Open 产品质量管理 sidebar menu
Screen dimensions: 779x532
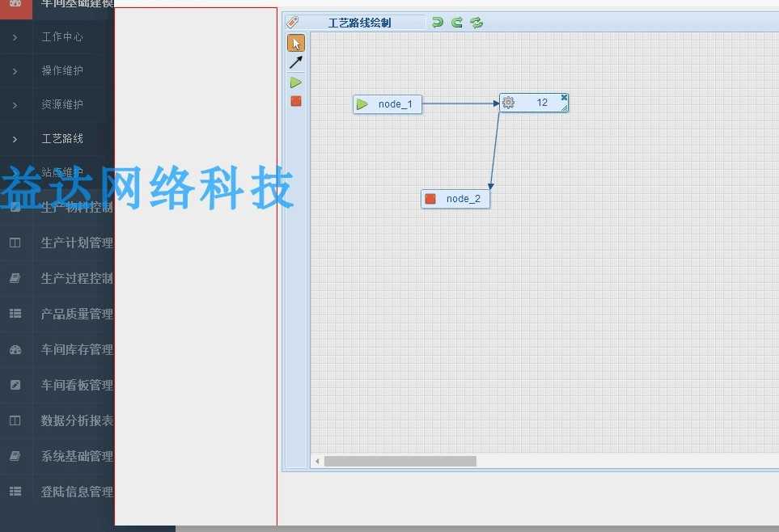point(78,314)
